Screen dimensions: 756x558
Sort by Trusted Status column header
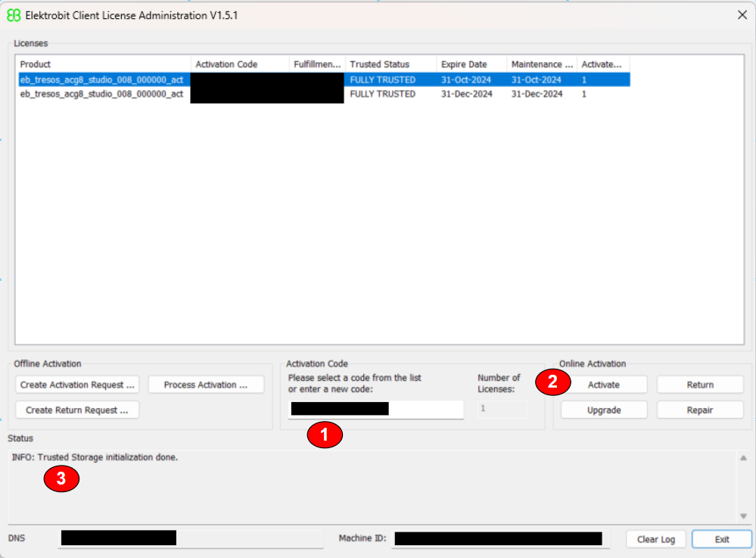pyautogui.click(x=390, y=64)
